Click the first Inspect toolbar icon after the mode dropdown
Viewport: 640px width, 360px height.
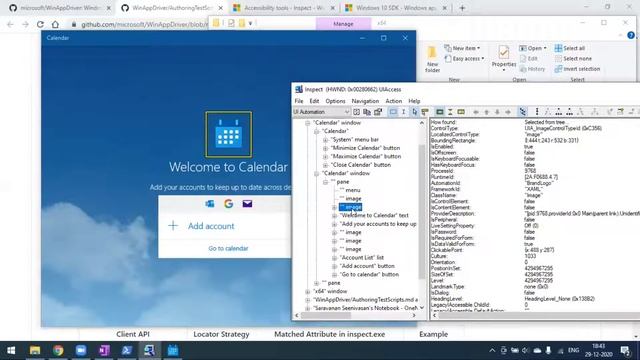(356, 112)
